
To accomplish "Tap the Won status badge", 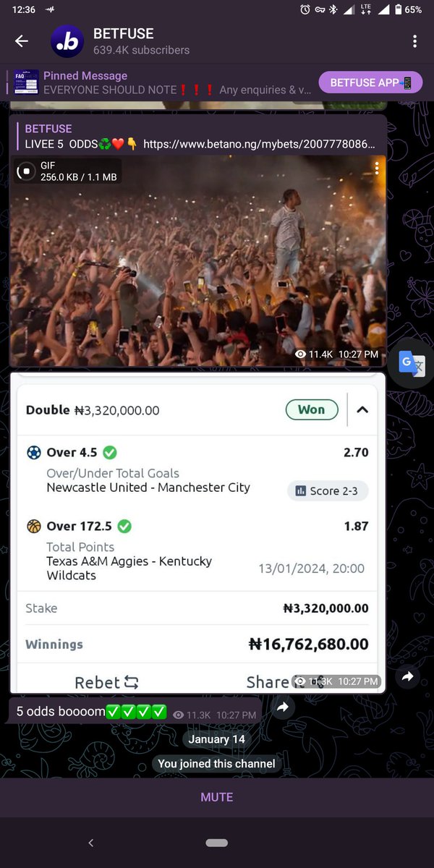I will coord(311,409).
